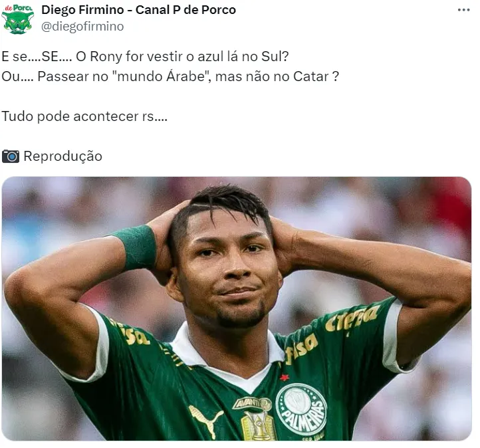Click the @diegofirmino handle
The height and width of the screenshot is (448, 480).
coord(82,27)
